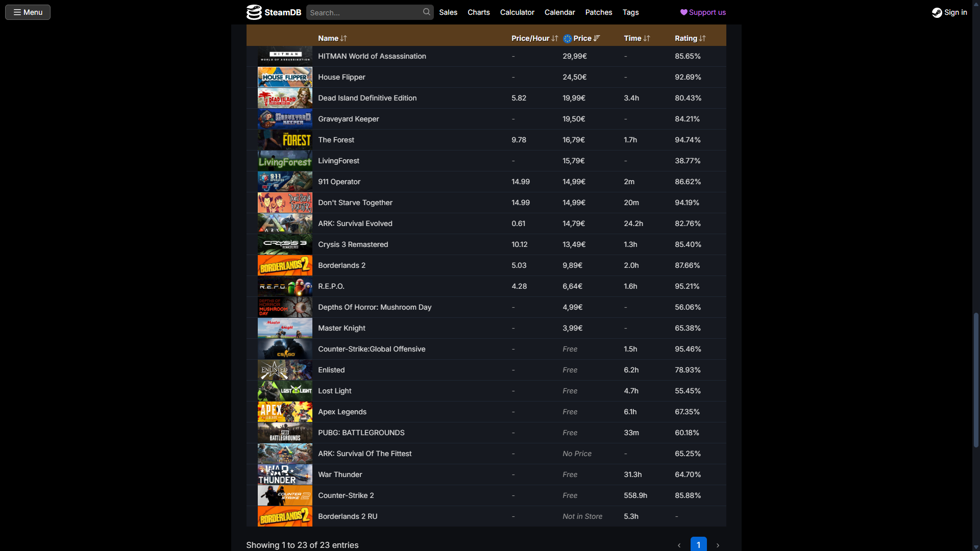Click the search magnifier icon

[x=427, y=12]
